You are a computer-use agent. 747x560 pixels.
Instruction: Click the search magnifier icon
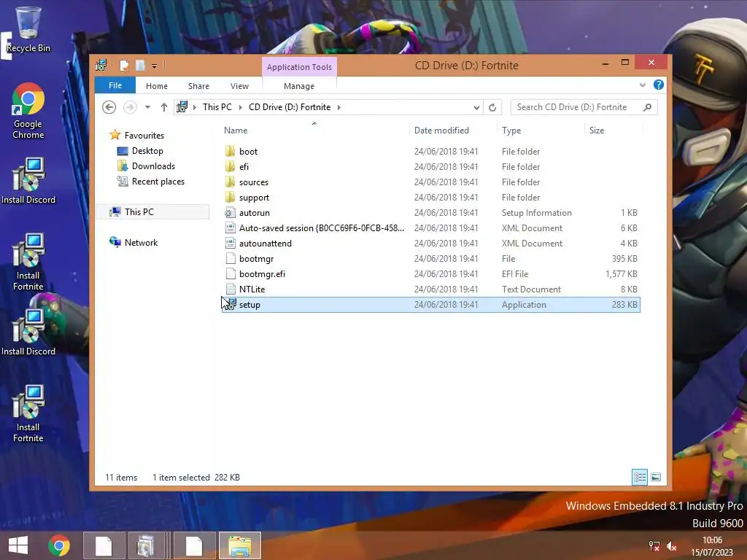[x=648, y=107]
